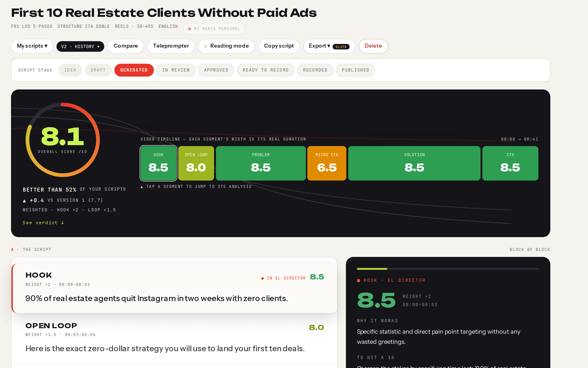Viewport: 588px width, 368px height.
Task: Follow the See verdict link
Action: [x=43, y=223]
